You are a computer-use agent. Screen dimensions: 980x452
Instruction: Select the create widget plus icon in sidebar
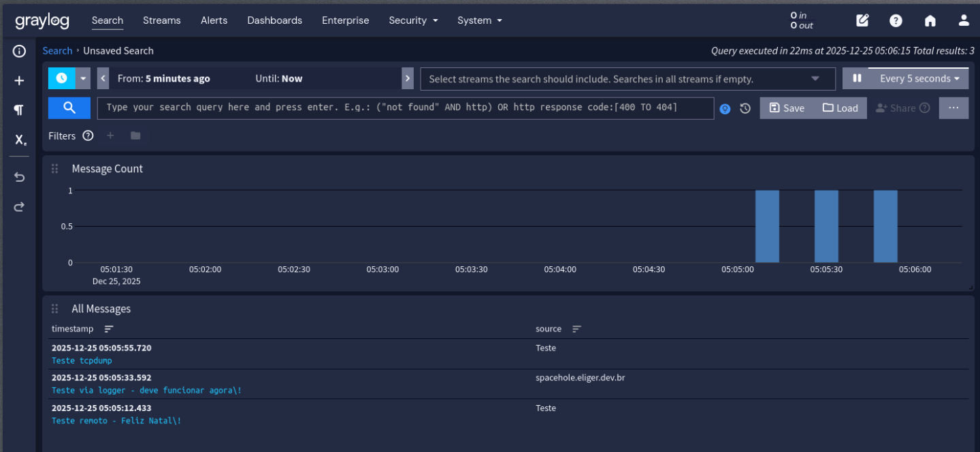(x=19, y=80)
